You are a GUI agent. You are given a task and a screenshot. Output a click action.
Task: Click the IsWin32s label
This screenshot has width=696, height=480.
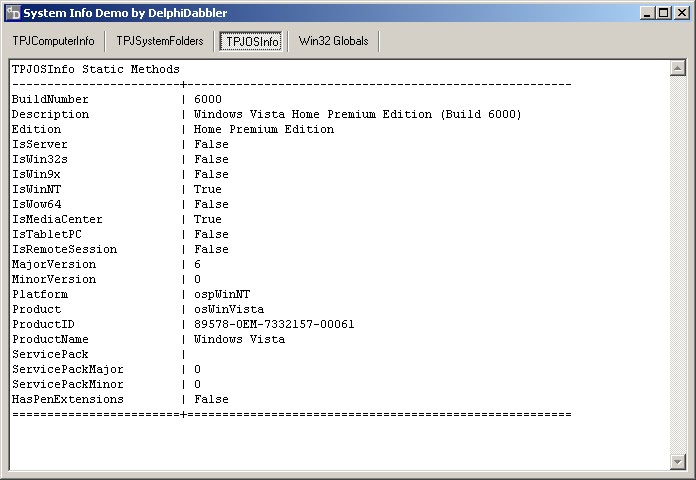pyautogui.click(x=40, y=159)
